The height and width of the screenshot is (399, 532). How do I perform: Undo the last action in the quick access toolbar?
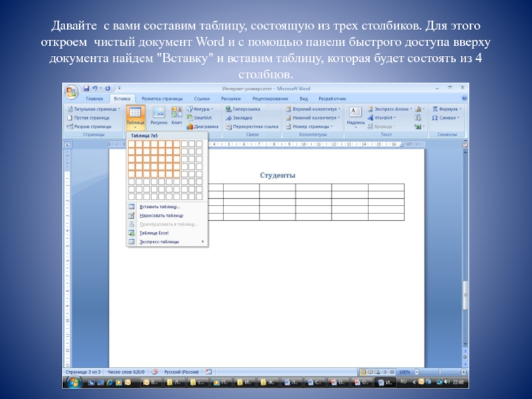(x=95, y=88)
